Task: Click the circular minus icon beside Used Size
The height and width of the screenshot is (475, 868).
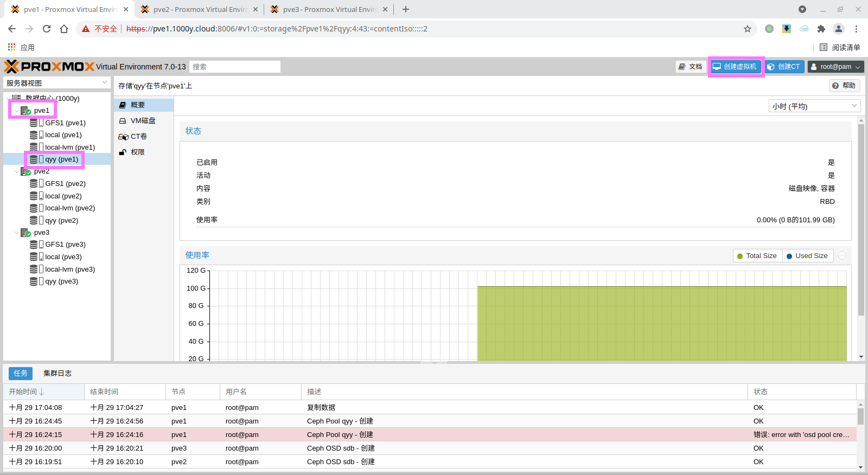Action: [x=842, y=256]
